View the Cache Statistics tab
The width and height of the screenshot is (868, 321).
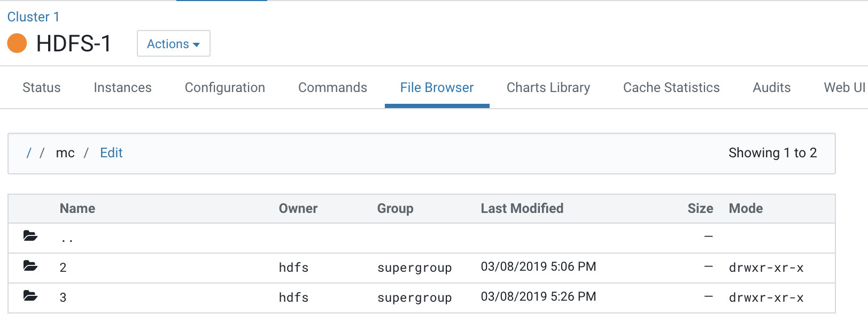coord(671,88)
